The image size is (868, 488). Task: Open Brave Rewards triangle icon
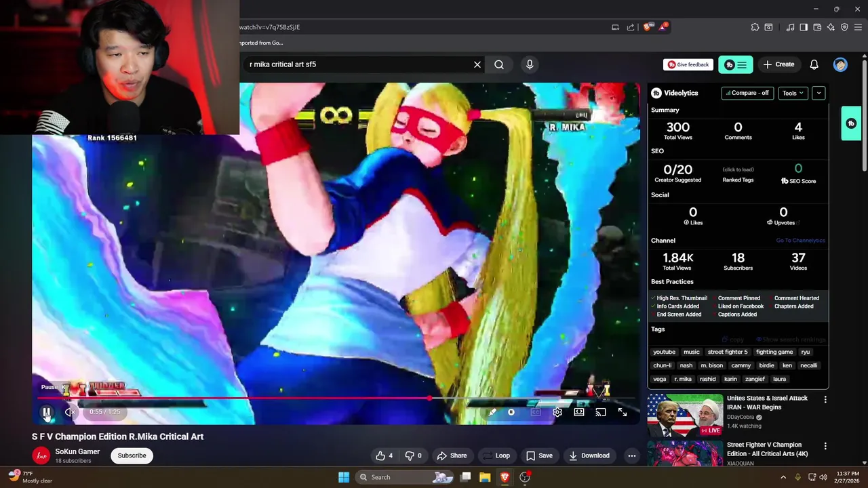(663, 27)
